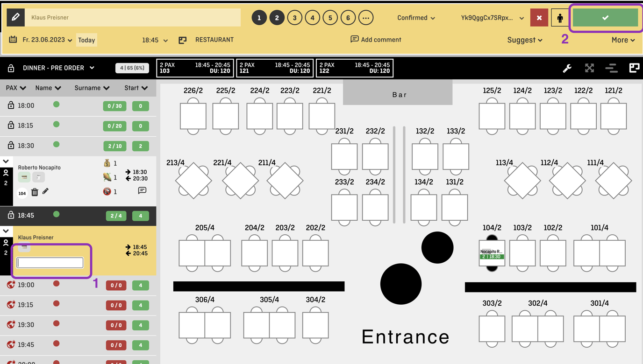Click the trash icon for Roberto Nocapito
The width and height of the screenshot is (643, 364).
coord(35,192)
